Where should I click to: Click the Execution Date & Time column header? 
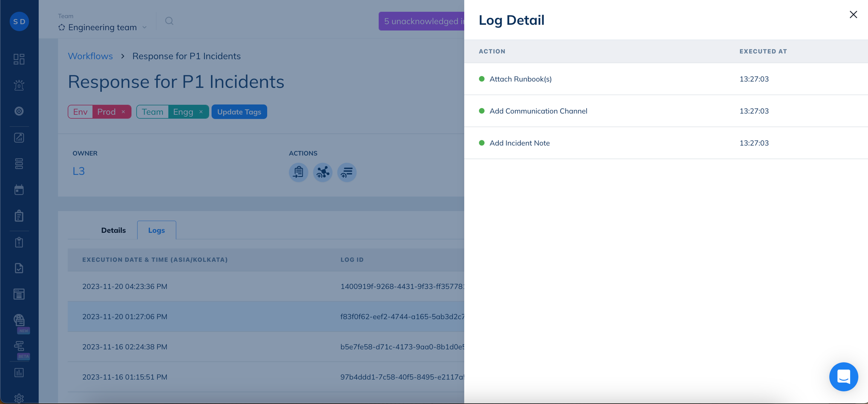coord(155,260)
